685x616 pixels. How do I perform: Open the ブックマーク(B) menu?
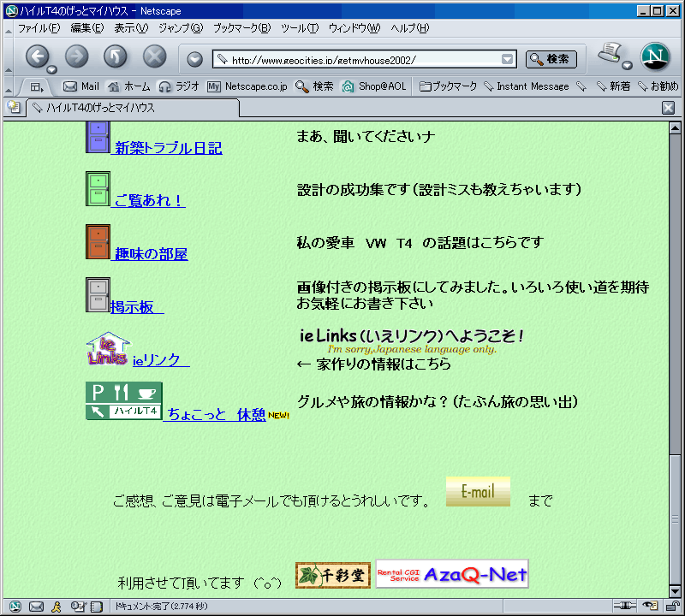242,28
